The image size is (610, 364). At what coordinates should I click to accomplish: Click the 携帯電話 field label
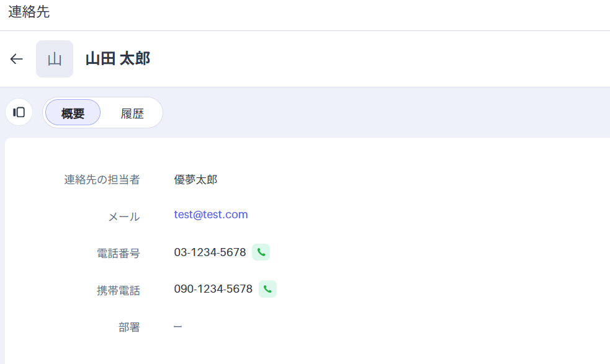coord(118,290)
